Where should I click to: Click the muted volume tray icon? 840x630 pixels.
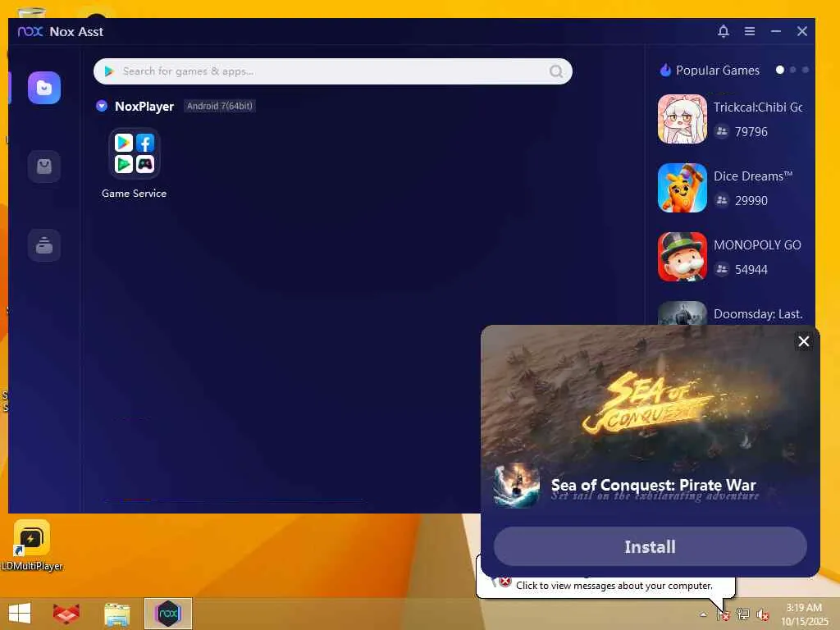(x=762, y=614)
